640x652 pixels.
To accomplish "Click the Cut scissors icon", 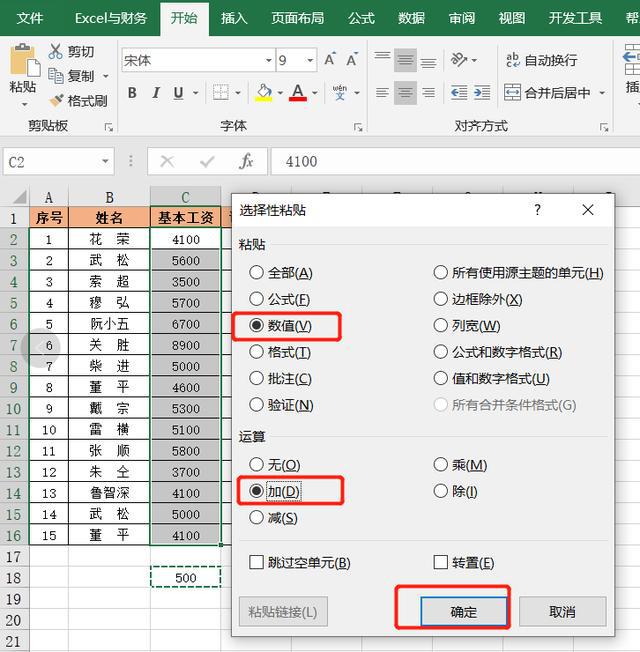I will [x=56, y=51].
